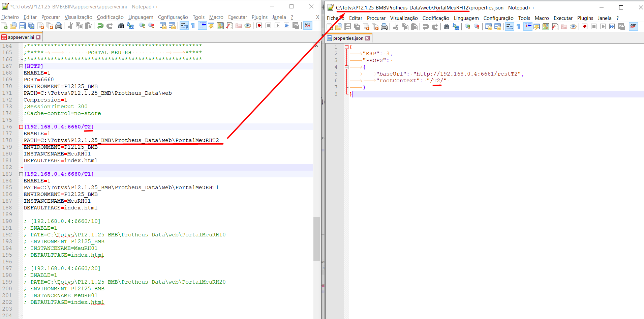This screenshot has width=644, height=319.
Task: Open Procurar menu in appserver.ini window
Action: coord(51,17)
